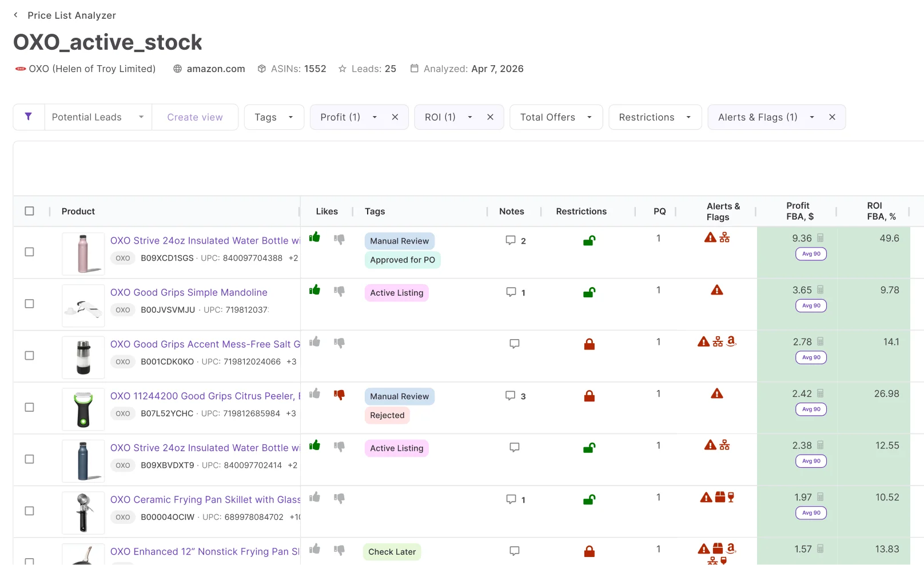Click Amazon flag icon in Accent Mess-Free Salt row

731,341
